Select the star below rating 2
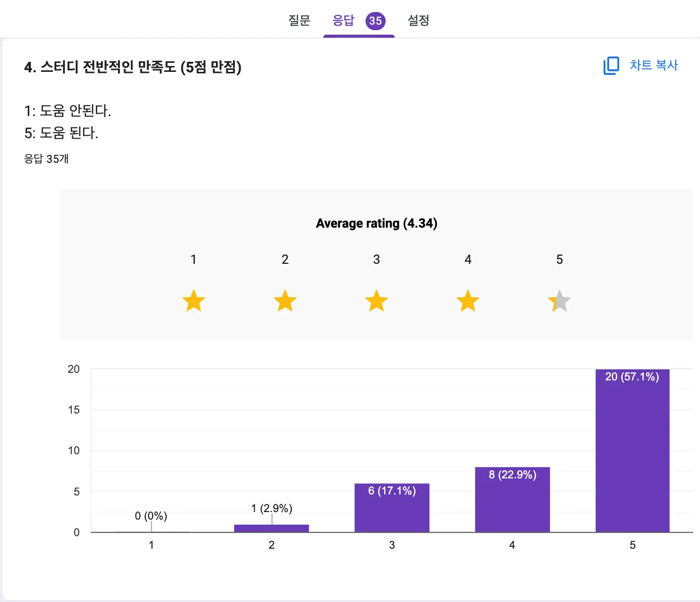This screenshot has height=602, width=700. coord(285,300)
